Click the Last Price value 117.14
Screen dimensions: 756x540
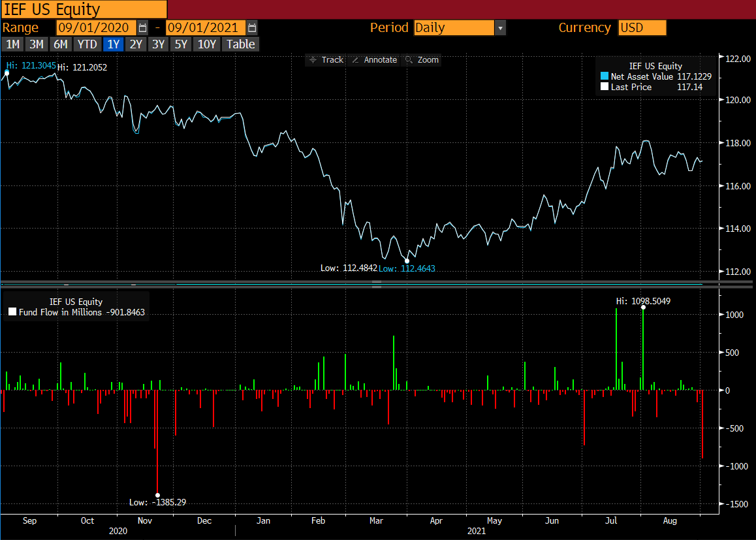point(690,87)
